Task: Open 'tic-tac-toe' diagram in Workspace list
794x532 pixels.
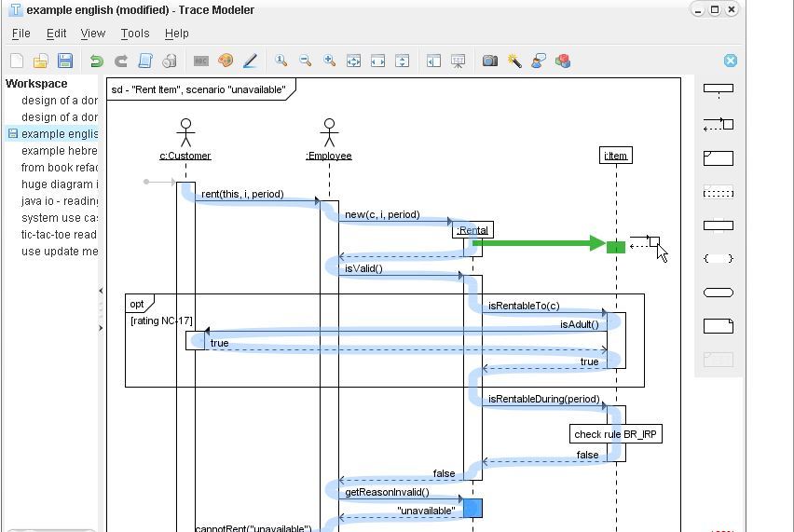Action: pyautogui.click(x=59, y=235)
